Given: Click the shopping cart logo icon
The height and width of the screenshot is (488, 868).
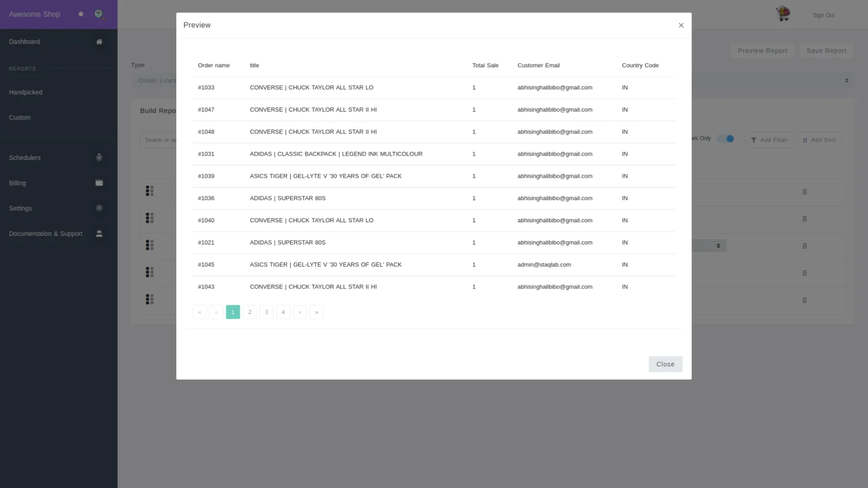Looking at the screenshot, I should click(783, 14).
